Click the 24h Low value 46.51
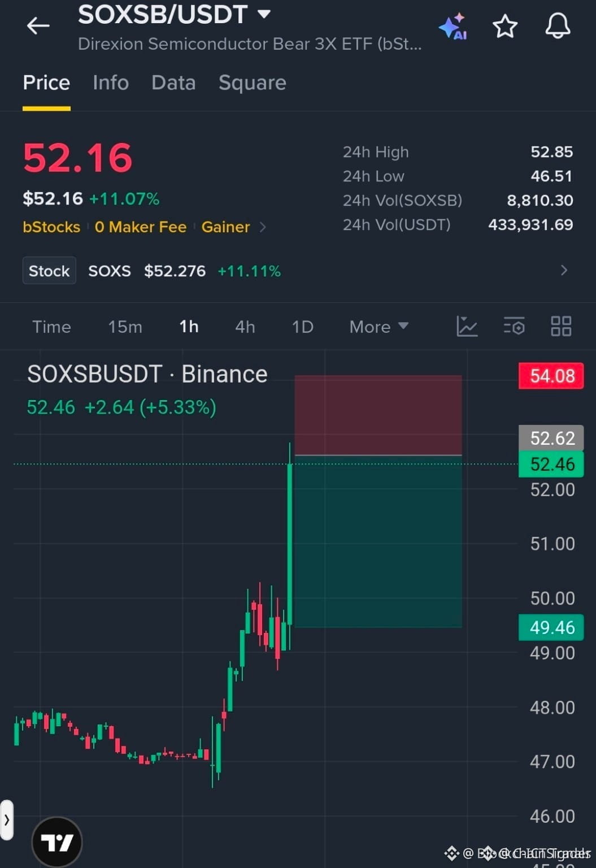The height and width of the screenshot is (868, 596). tap(552, 176)
